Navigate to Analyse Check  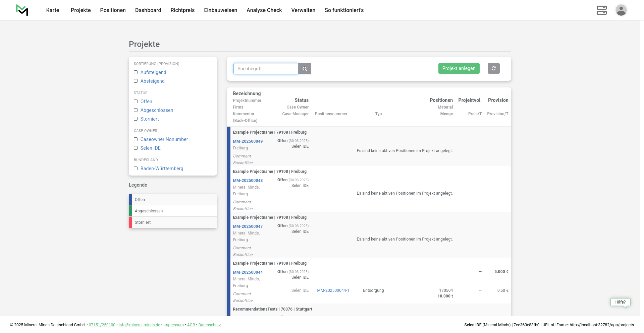tap(264, 10)
